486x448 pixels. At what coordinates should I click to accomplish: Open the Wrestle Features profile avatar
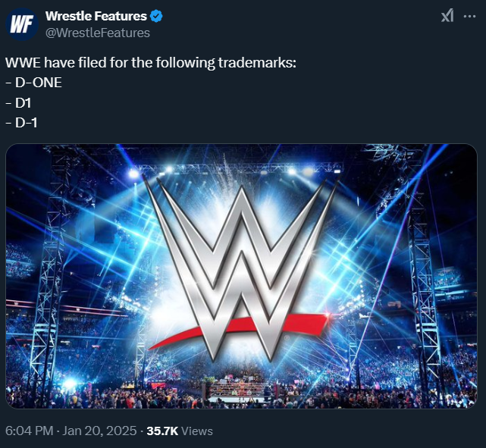click(x=23, y=24)
